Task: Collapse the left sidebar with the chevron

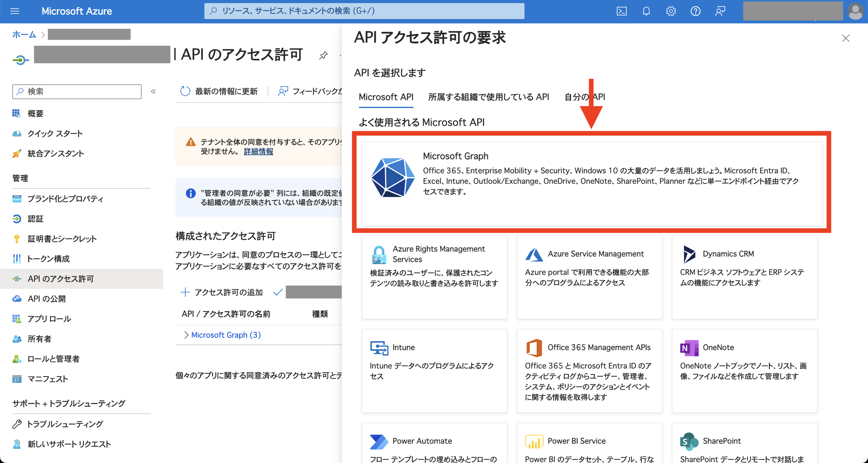Action: point(153,91)
